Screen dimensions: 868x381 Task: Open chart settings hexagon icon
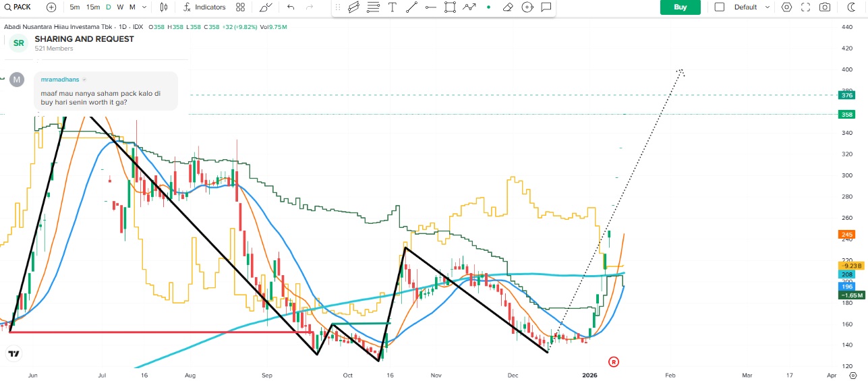click(786, 7)
